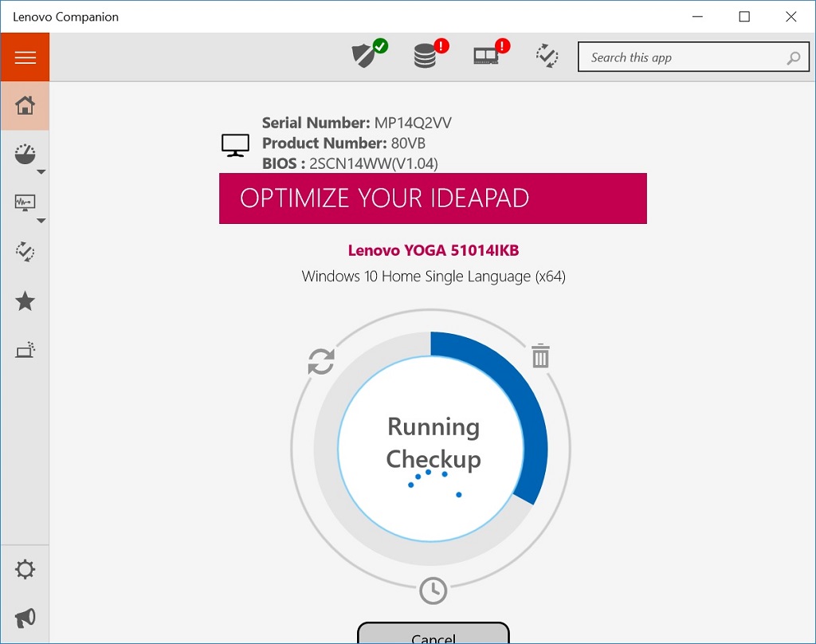This screenshot has width=816, height=644.
Task: Open the storage status warning icon
Action: (431, 53)
